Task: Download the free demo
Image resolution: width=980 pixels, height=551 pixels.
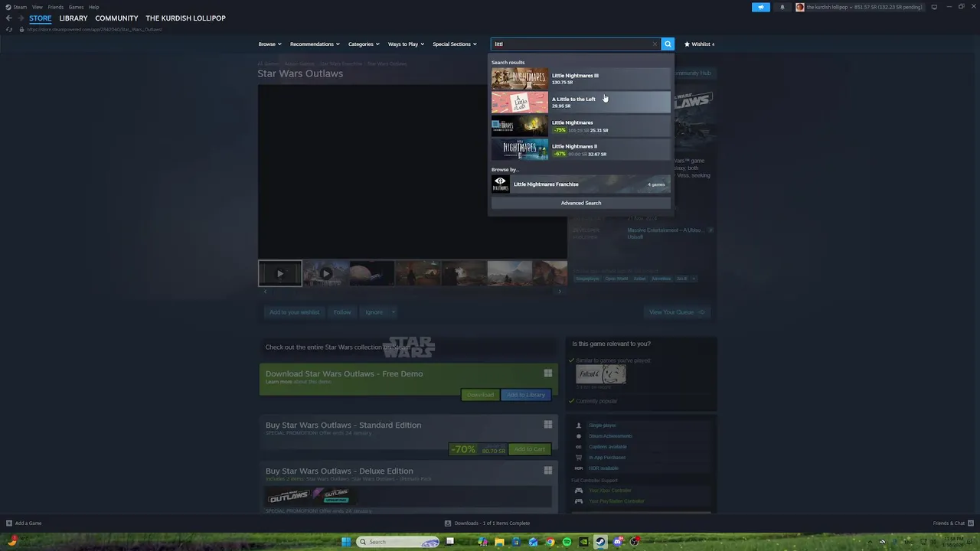Action: (480, 395)
